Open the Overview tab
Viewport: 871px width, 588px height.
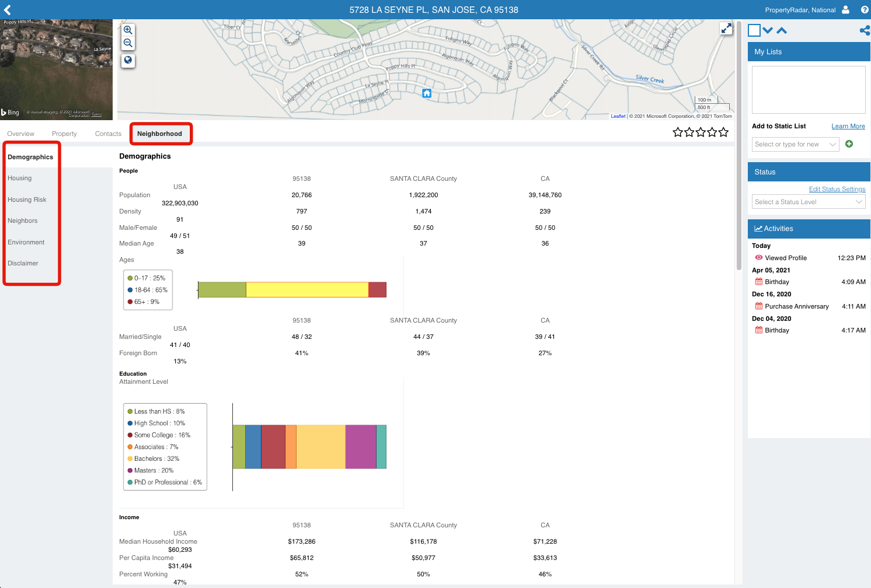pos(20,134)
